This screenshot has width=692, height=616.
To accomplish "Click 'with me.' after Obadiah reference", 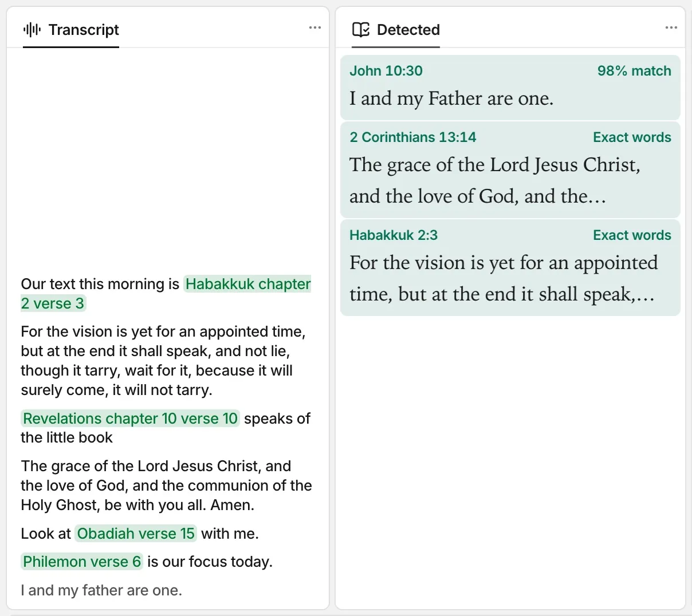I will coord(230,534).
